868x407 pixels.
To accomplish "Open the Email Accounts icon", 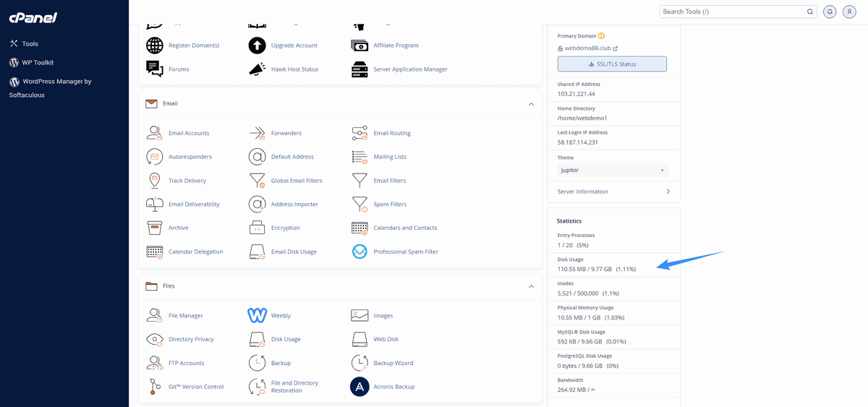I will click(154, 133).
